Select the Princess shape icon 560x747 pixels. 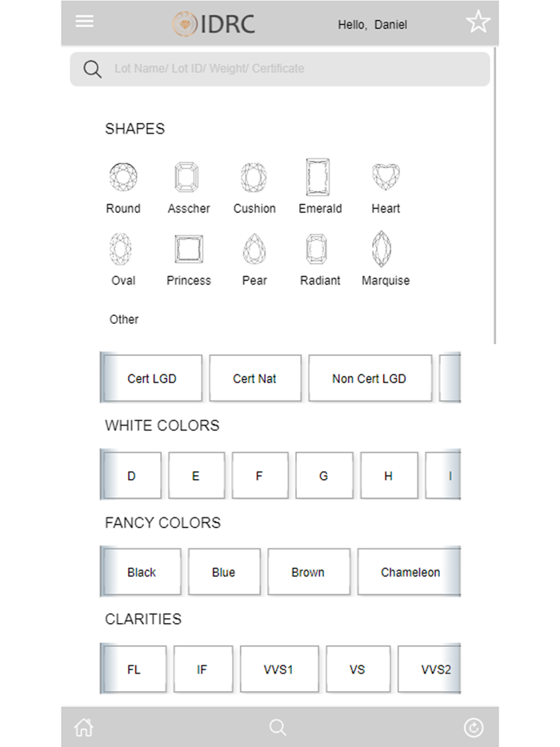pos(188,249)
